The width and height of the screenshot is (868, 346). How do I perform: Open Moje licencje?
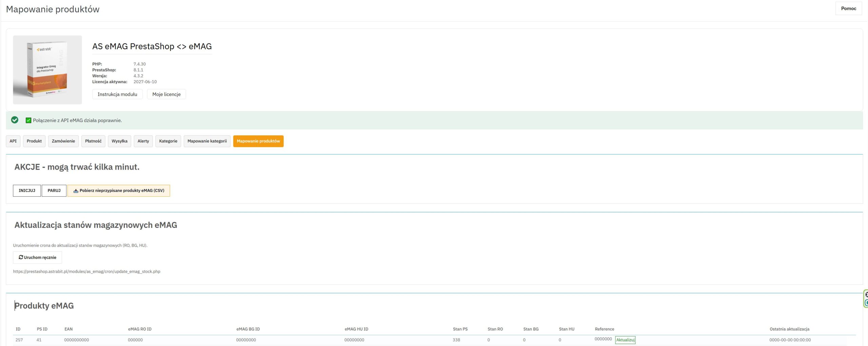(x=166, y=94)
